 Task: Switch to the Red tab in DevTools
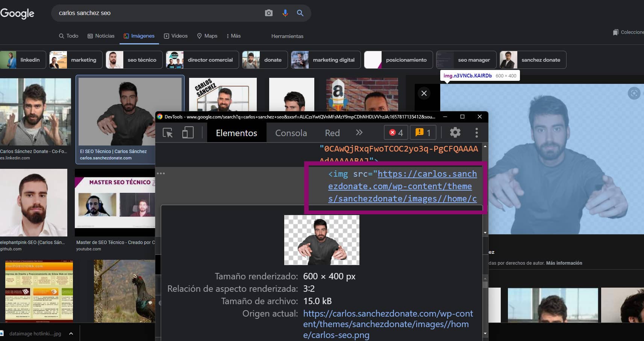coord(332,133)
